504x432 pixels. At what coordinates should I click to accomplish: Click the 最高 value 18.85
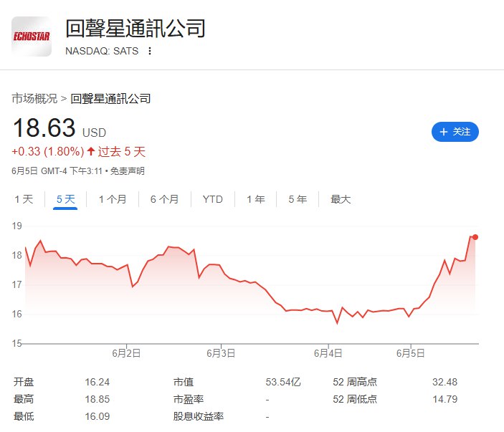point(97,399)
